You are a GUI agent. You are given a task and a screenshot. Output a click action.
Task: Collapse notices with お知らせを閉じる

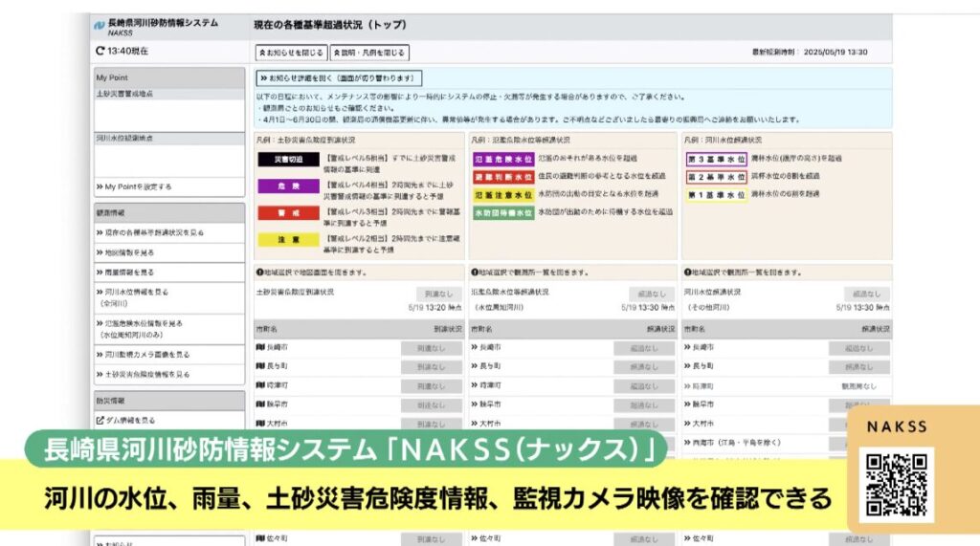pyautogui.click(x=291, y=53)
